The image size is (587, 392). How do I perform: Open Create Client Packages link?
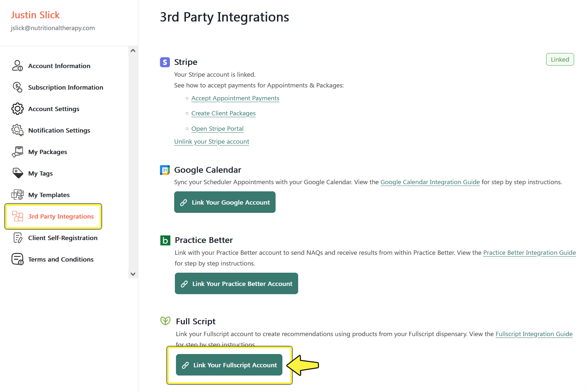click(x=224, y=113)
